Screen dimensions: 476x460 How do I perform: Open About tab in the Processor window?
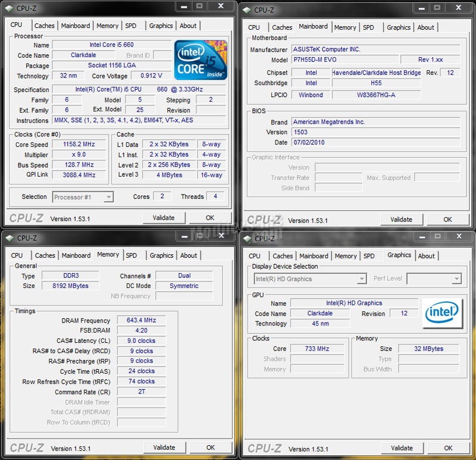[x=188, y=26]
